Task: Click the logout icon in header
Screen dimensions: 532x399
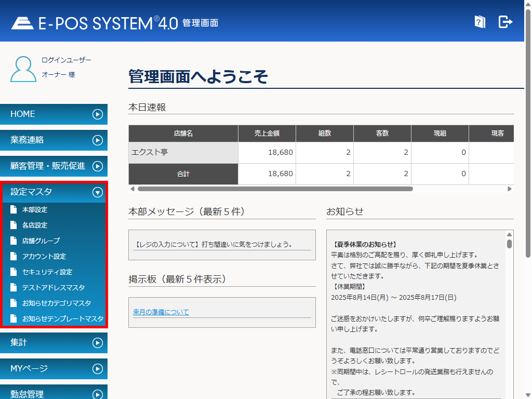Action: pos(505,22)
